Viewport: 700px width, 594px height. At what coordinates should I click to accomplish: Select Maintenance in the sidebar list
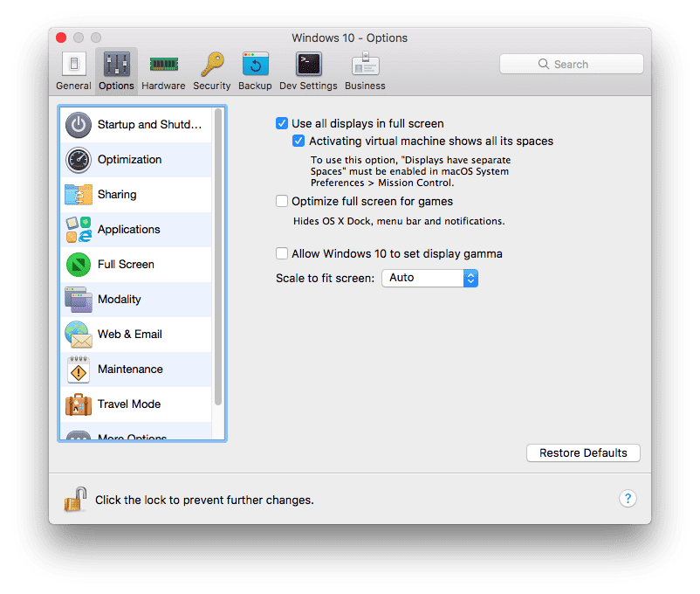[136, 370]
